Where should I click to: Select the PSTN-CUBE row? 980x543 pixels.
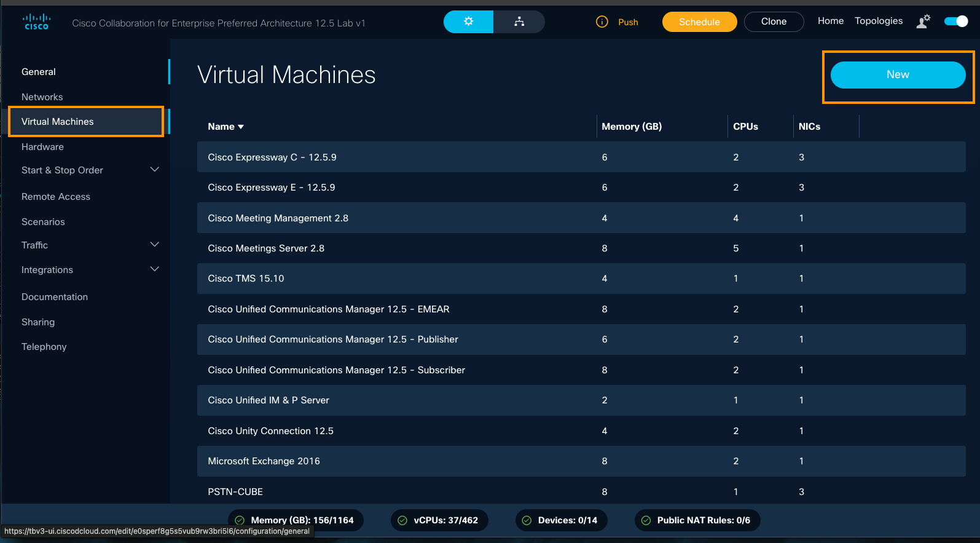point(581,491)
